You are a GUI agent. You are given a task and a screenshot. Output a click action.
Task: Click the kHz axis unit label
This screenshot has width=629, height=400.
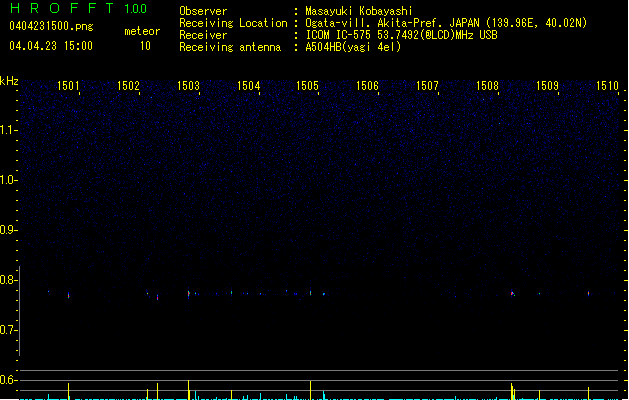9,81
